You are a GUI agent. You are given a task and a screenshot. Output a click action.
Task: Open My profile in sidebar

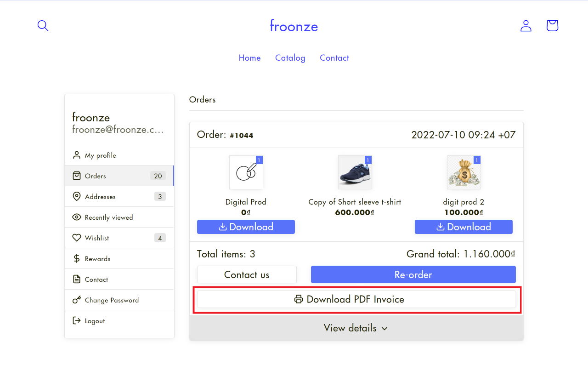119,155
